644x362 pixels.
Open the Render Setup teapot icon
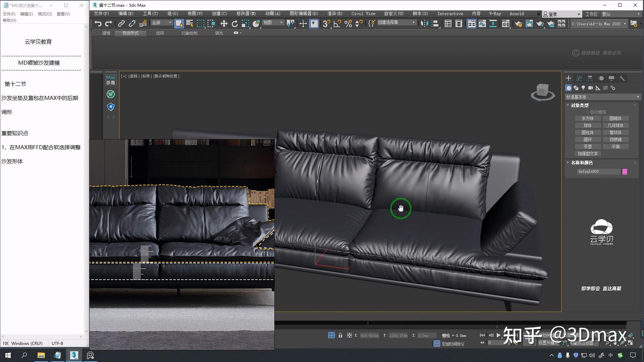[518, 23]
